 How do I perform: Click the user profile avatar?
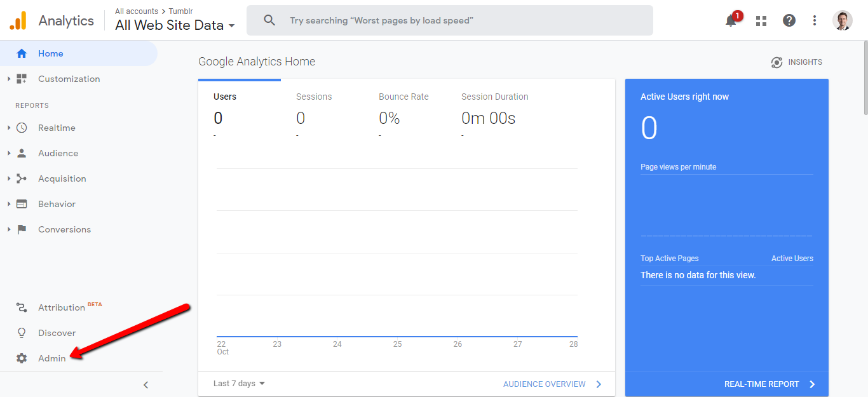tap(843, 20)
